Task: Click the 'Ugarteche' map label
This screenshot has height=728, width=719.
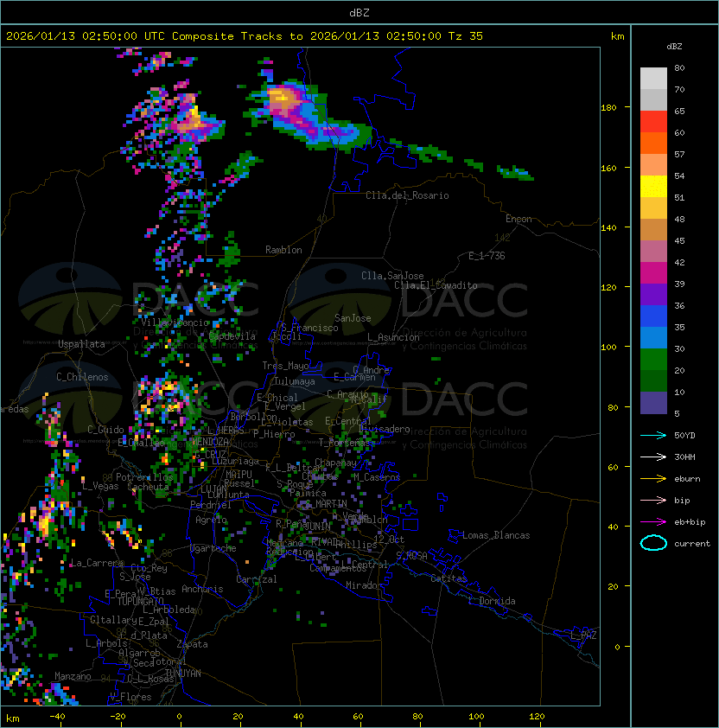Action: 213,548
